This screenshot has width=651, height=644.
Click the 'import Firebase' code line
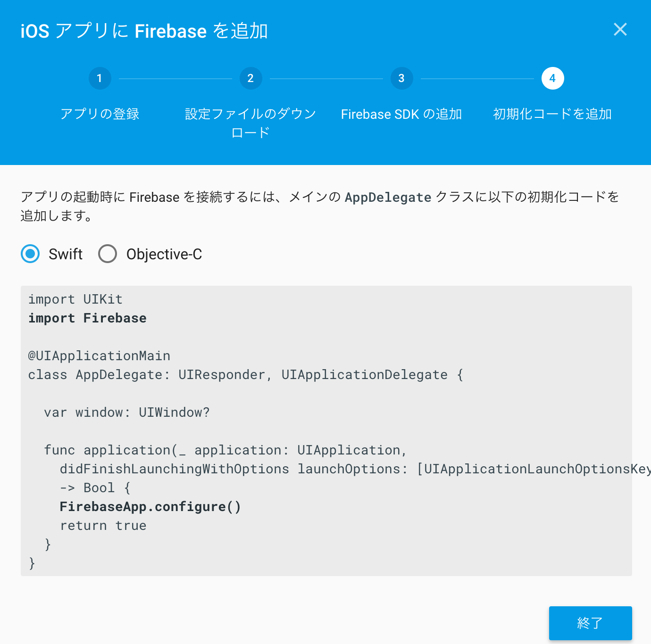(x=87, y=318)
